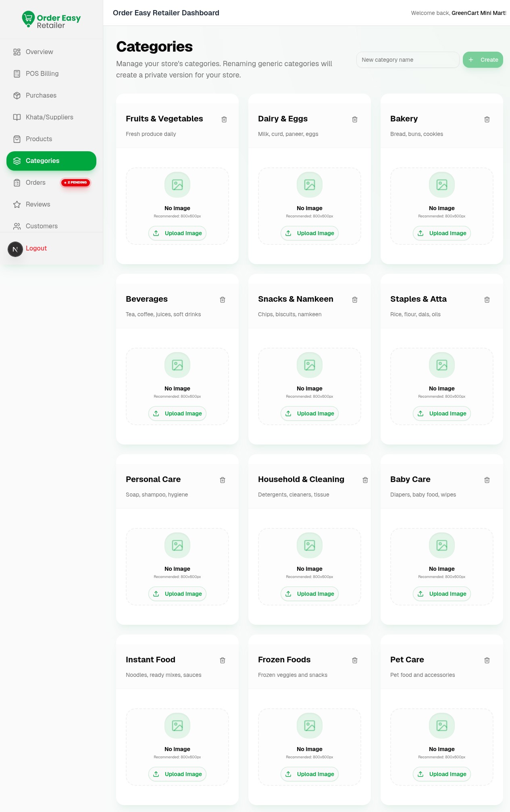Click the Create category button

483,60
